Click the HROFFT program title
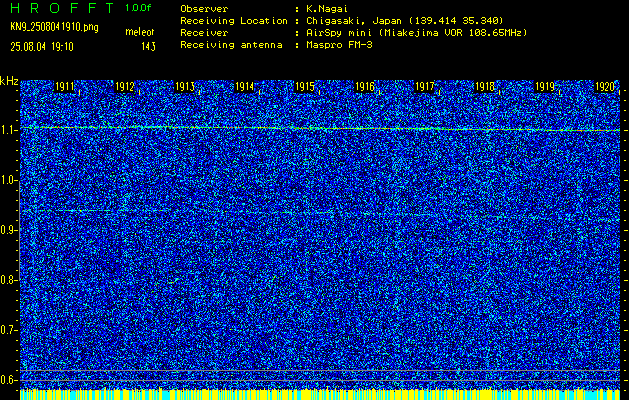This screenshot has height=400, width=629. (x=63, y=8)
